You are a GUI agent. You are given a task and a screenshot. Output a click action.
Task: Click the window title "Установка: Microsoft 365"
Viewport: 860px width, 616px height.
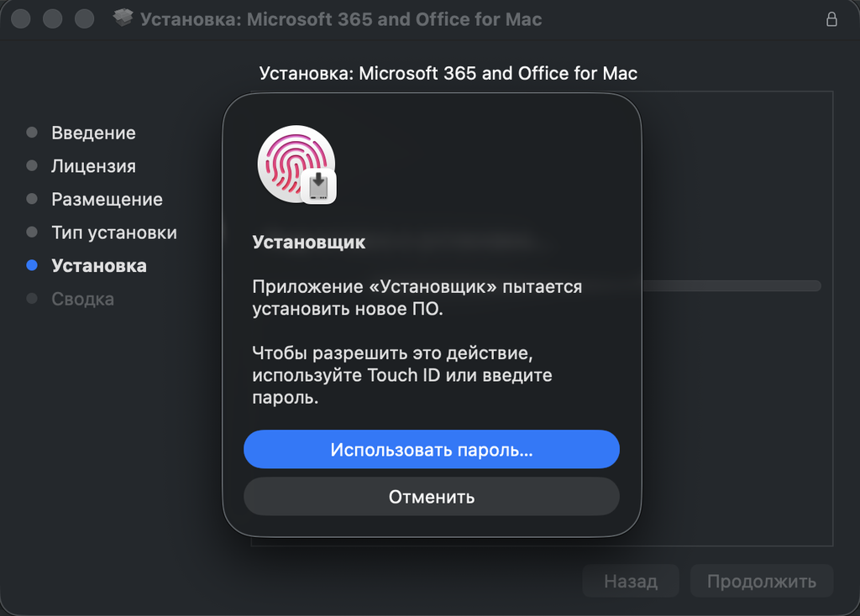click(x=341, y=19)
